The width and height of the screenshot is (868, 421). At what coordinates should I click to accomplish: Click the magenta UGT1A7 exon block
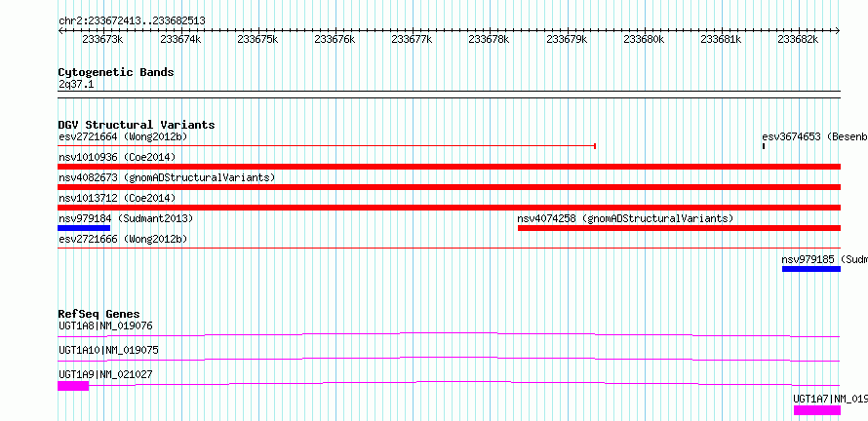817,410
